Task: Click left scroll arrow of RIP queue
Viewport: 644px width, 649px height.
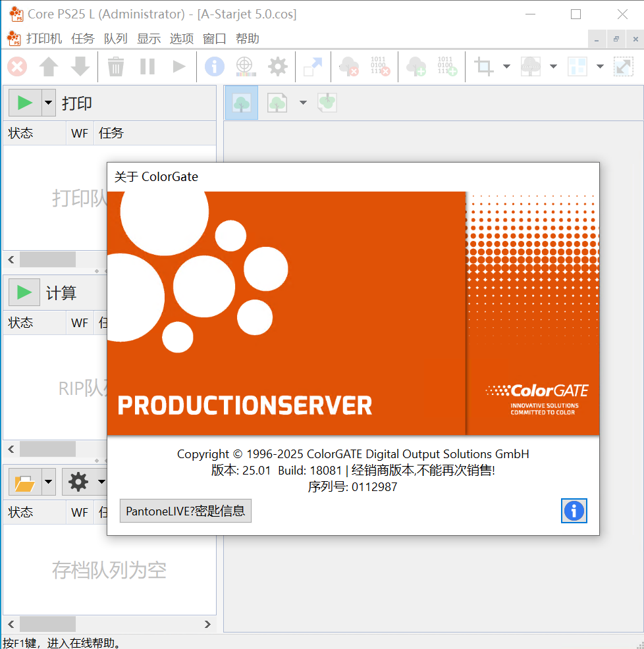Action: click(x=11, y=450)
